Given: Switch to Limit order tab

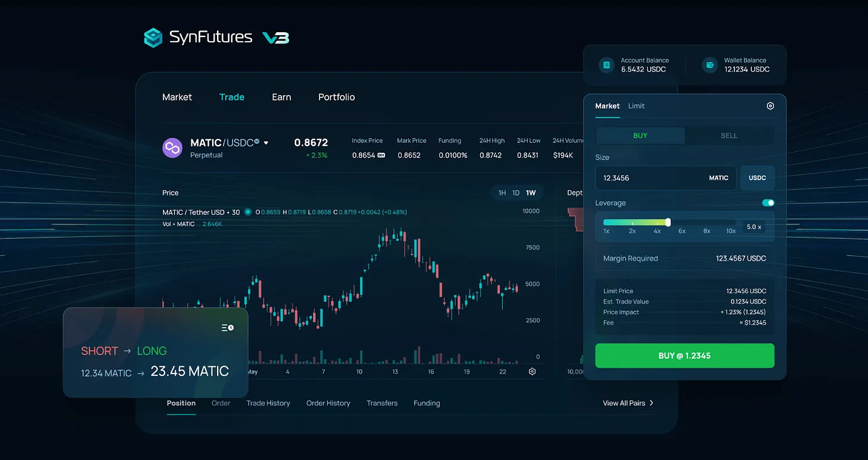Looking at the screenshot, I should tap(636, 106).
